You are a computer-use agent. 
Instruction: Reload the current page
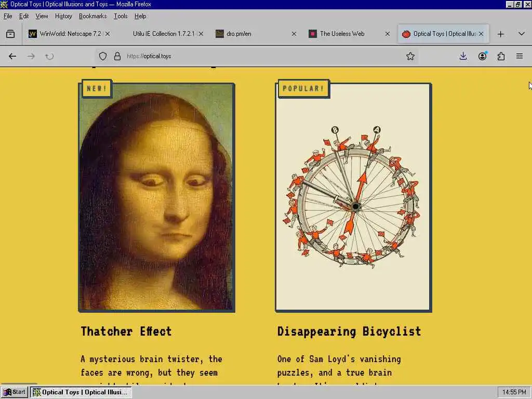click(x=49, y=56)
